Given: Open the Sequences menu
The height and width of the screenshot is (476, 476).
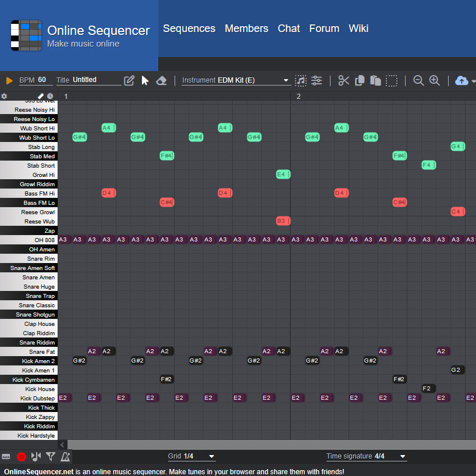Looking at the screenshot, I should 189,29.
